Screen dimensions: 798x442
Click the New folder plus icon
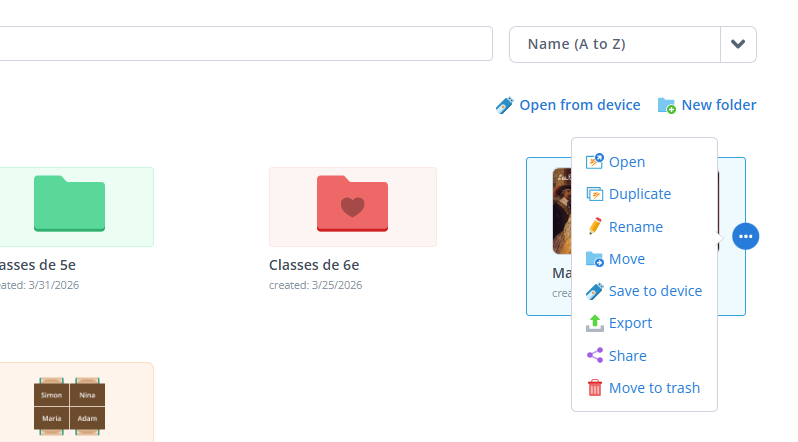(667, 105)
